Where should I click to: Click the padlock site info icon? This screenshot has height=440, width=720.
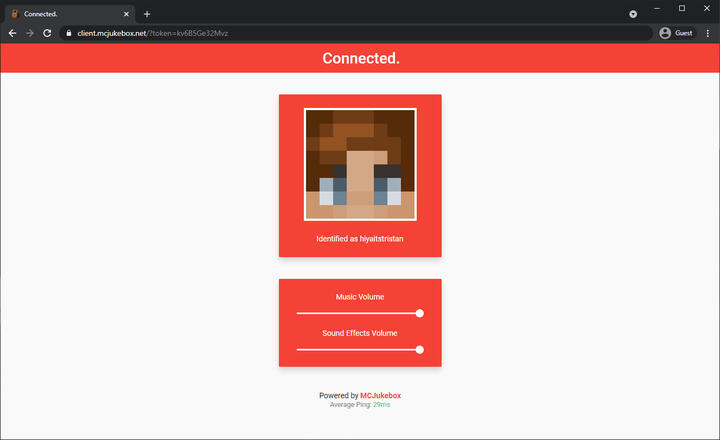click(69, 33)
